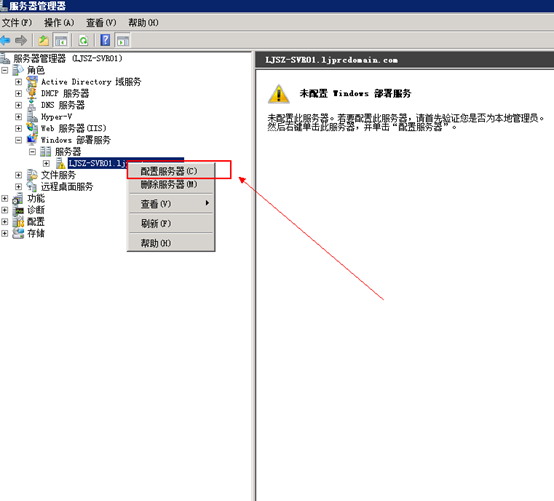
Task: Select the DNS 服务器 tree label
Action: pos(63,105)
